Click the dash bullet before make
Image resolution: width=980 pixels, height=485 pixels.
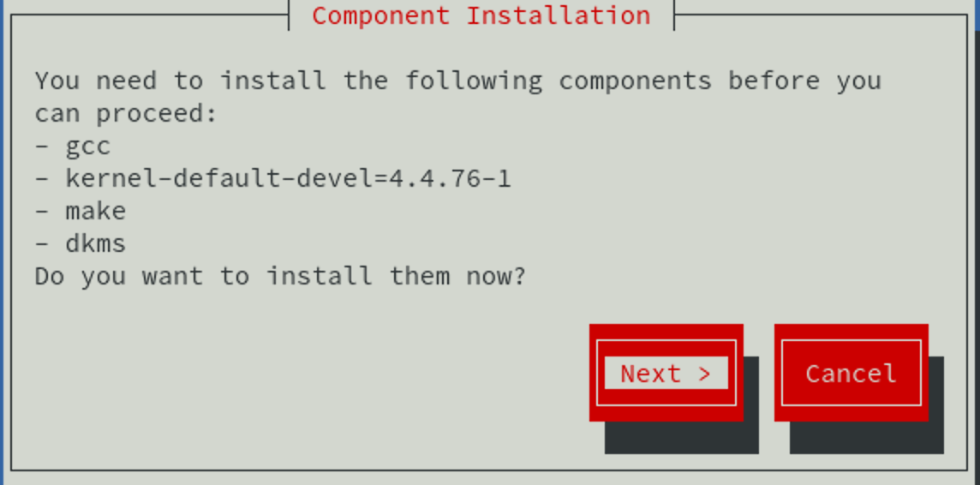(43, 212)
